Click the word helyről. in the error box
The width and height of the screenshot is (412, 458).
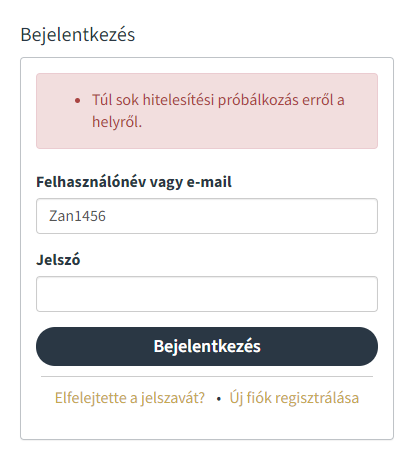coord(117,122)
